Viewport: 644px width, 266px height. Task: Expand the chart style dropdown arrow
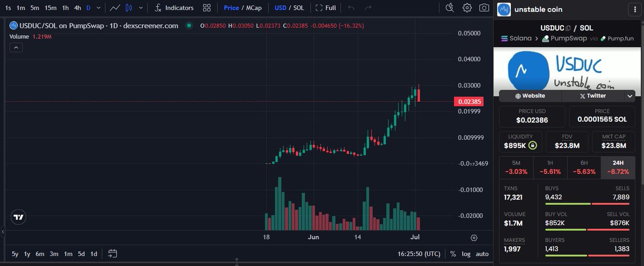[x=141, y=8]
